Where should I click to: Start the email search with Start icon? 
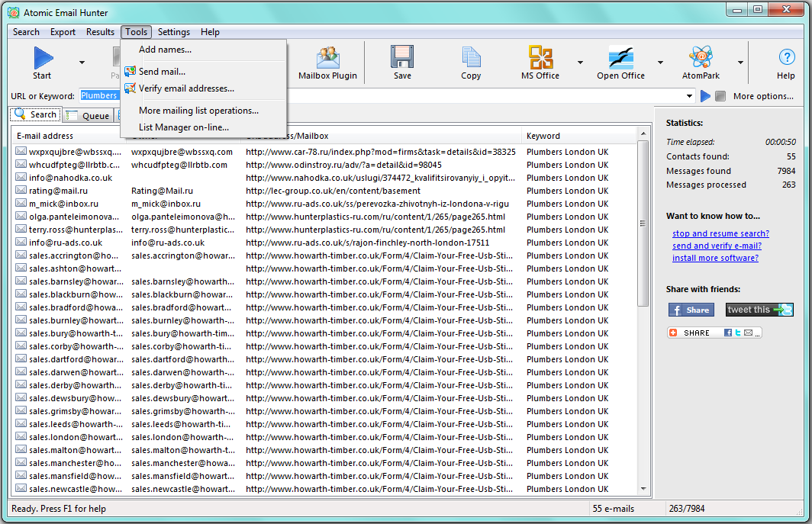[43, 57]
